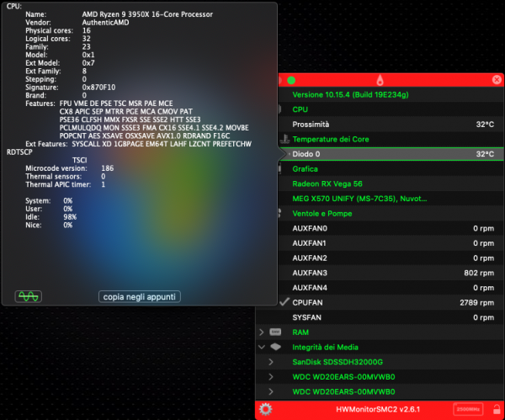
Task: Click the Grafica section header
Action: click(x=305, y=169)
